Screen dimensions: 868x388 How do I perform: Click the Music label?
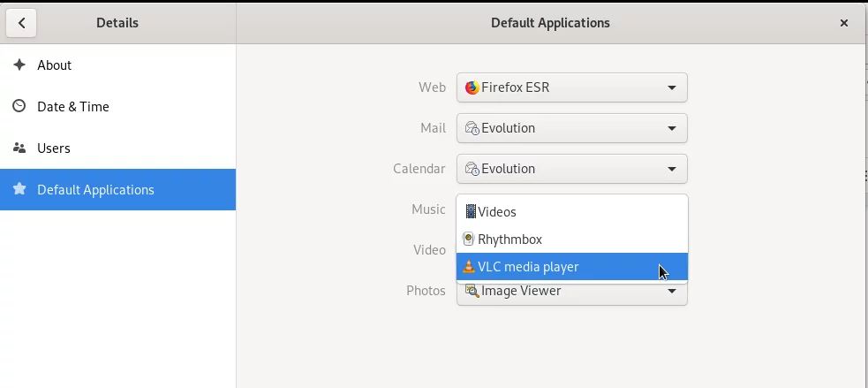428,209
